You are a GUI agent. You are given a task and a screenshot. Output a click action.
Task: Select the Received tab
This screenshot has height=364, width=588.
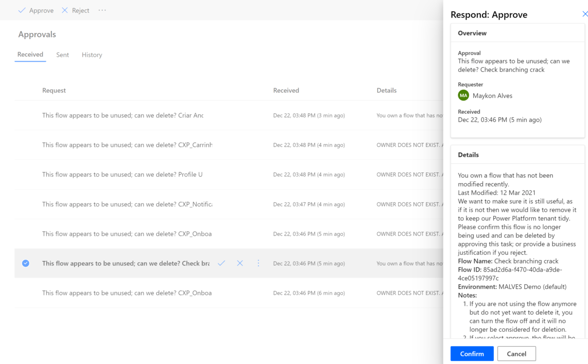click(30, 54)
